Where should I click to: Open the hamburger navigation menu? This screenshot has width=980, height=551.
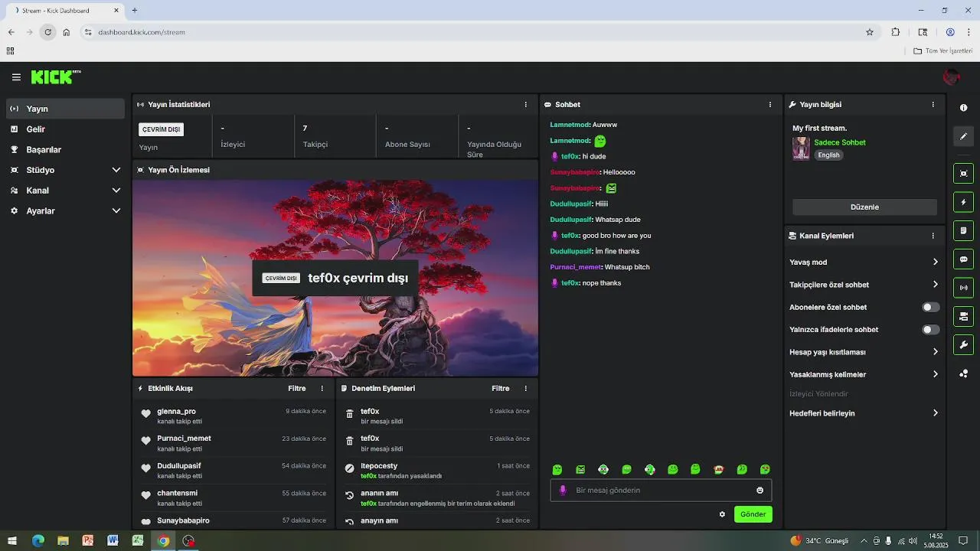coord(16,77)
